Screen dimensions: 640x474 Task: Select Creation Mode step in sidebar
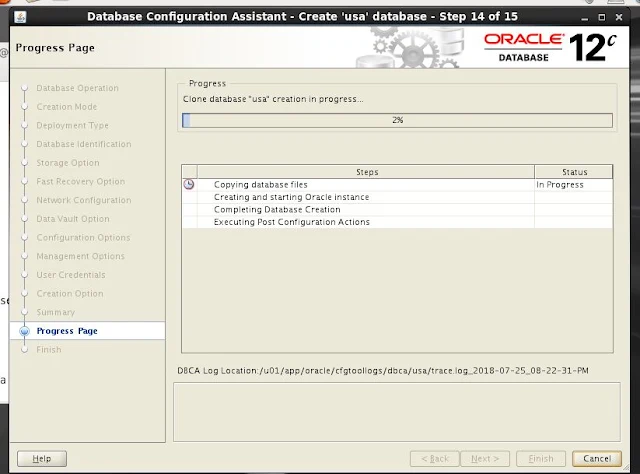(67, 107)
